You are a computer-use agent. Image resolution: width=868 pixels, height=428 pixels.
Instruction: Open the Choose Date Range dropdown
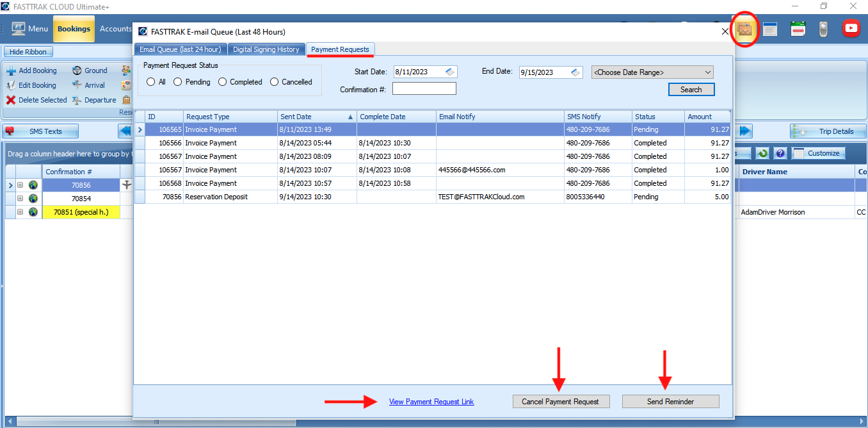(x=652, y=72)
